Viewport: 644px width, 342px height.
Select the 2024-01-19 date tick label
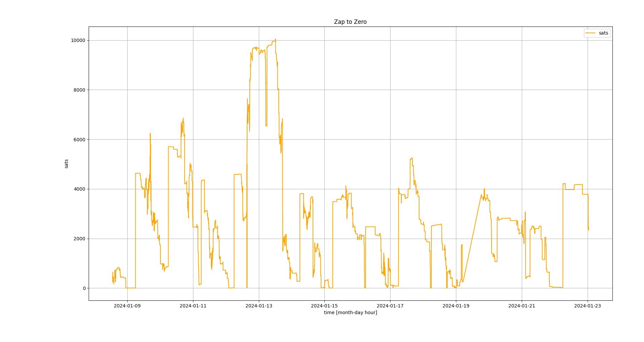[456, 306]
